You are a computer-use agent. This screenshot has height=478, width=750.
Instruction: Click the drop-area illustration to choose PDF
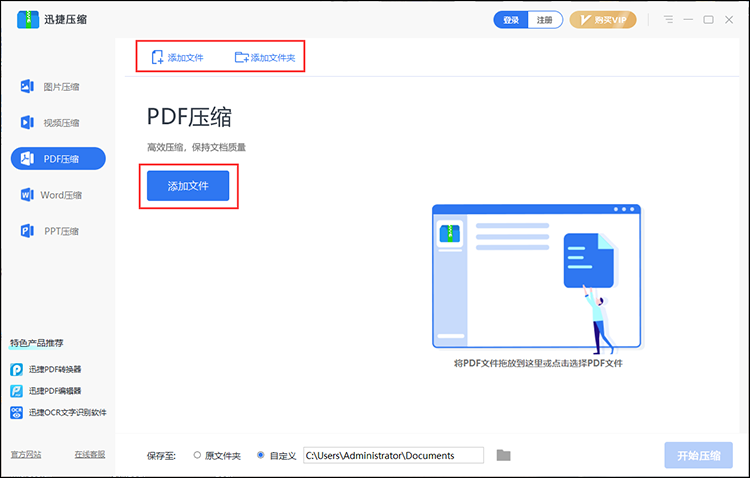536,278
